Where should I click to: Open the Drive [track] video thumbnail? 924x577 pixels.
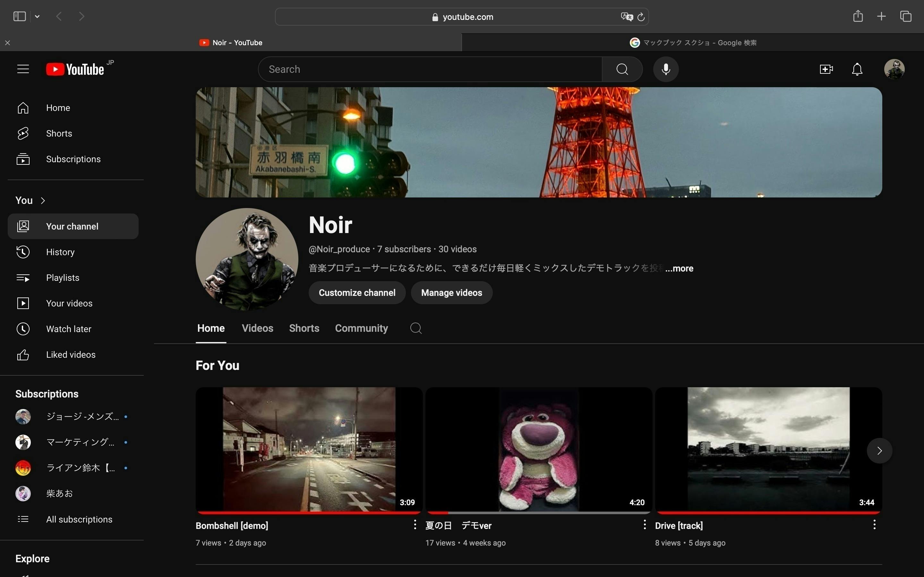[768, 449]
